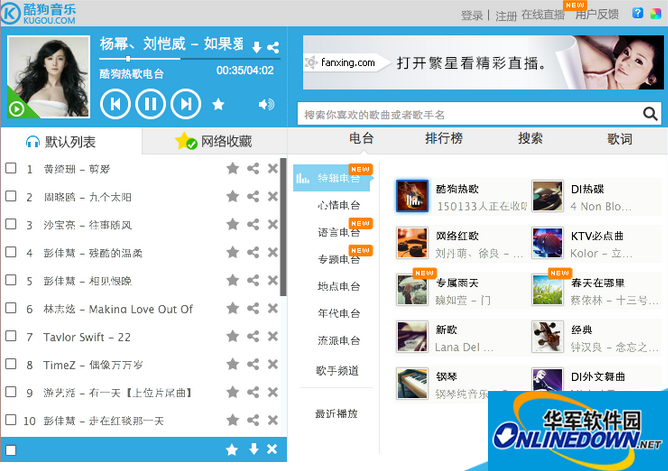Check the box for song 8 TimeZ
The width and height of the screenshot is (668, 471).
tap(11, 364)
